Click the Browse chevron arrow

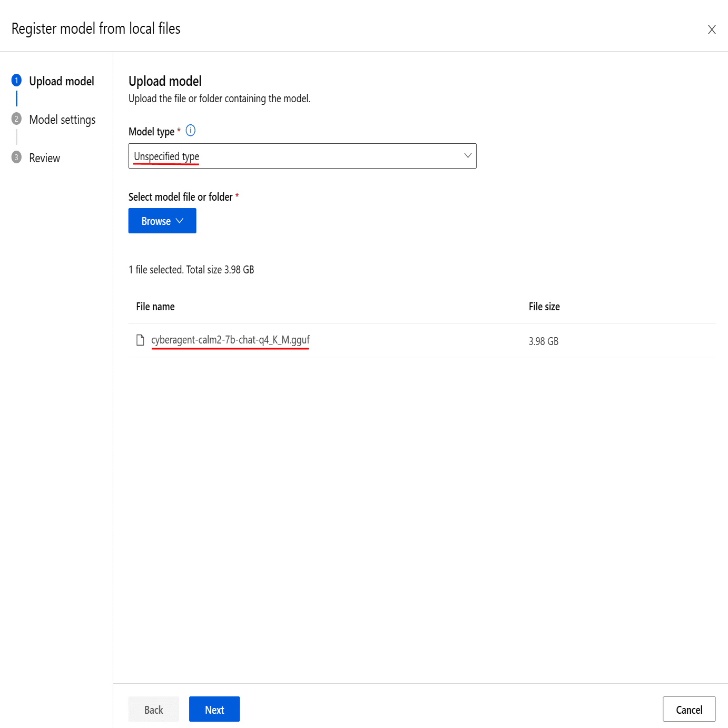pyautogui.click(x=180, y=221)
